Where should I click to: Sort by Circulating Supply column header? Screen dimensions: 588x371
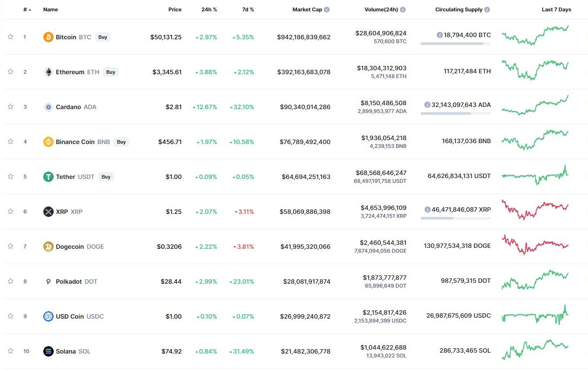tap(459, 10)
